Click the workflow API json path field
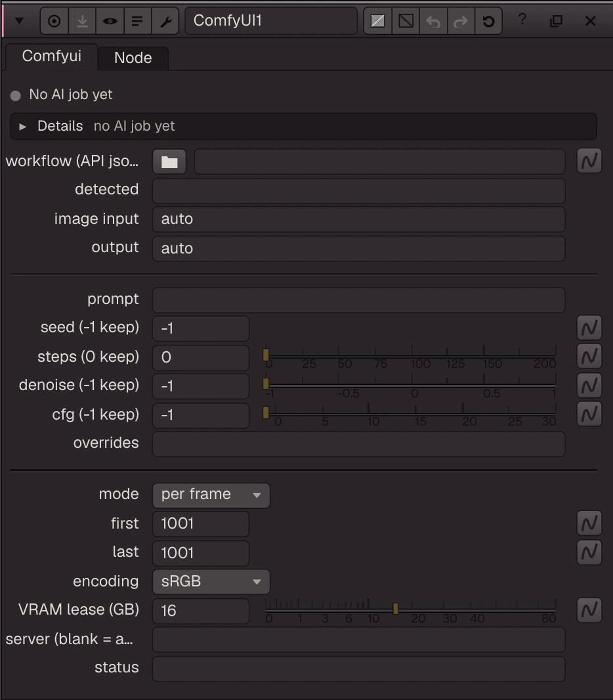Viewport: 613px width, 700px height. 379,162
